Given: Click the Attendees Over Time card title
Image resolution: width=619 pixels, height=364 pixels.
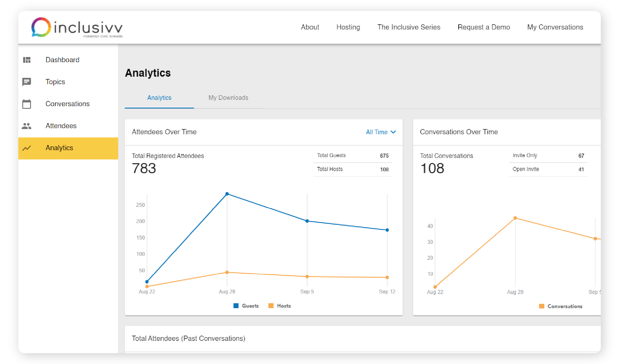Looking at the screenshot, I should coord(164,132).
